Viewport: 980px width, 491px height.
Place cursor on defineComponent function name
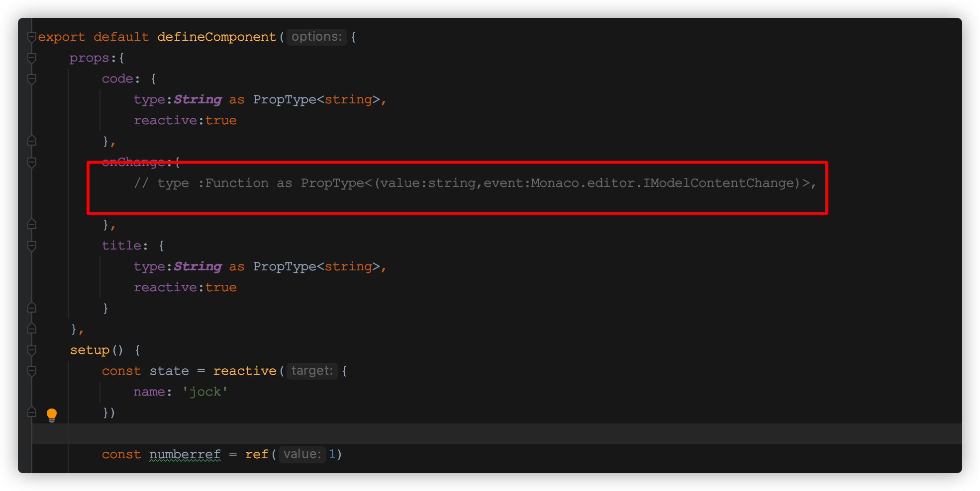coord(216,37)
